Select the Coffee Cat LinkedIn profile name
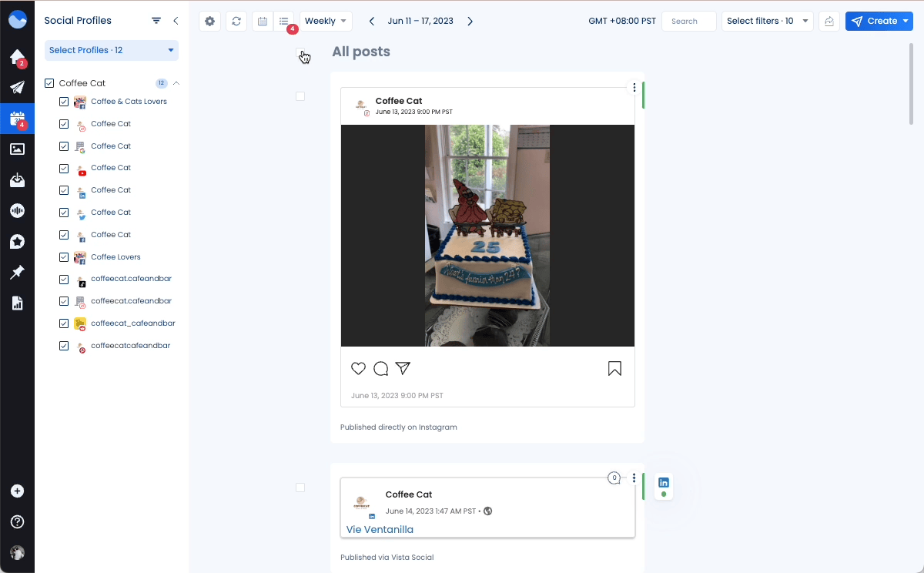The image size is (924, 573). pyautogui.click(x=111, y=189)
